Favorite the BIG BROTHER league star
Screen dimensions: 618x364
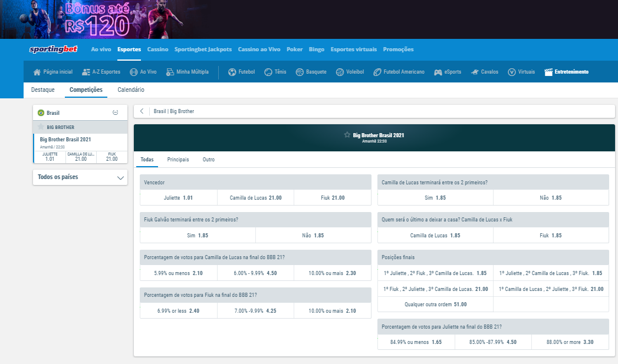pos(41,127)
